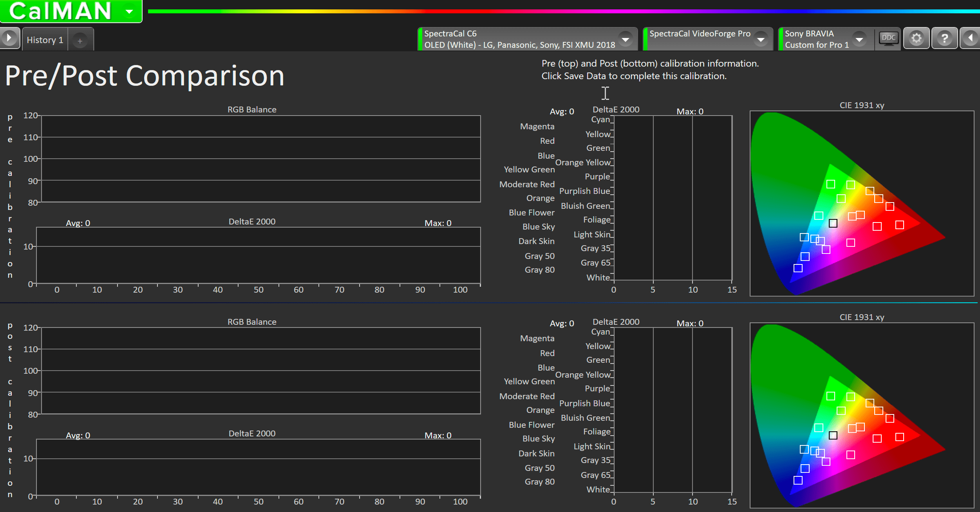Click the pre-calibration grayscale DeltaE 2000 chart
This screenshot has width=980, height=512.
(259, 255)
